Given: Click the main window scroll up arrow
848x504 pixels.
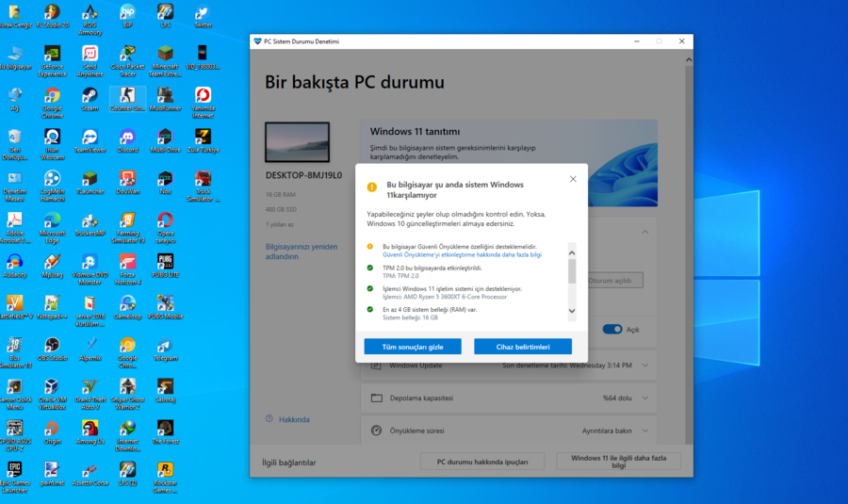Looking at the screenshot, I should (689, 59).
